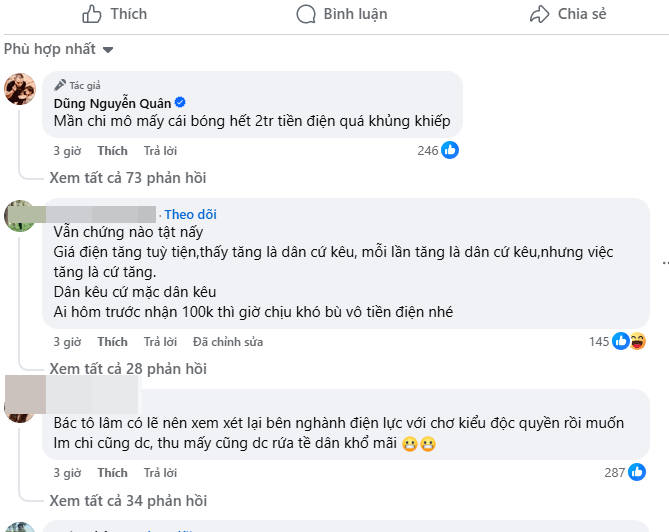Expand Xem tất cả 34 phản hồi
This screenshot has width=669, height=532.
point(127,500)
